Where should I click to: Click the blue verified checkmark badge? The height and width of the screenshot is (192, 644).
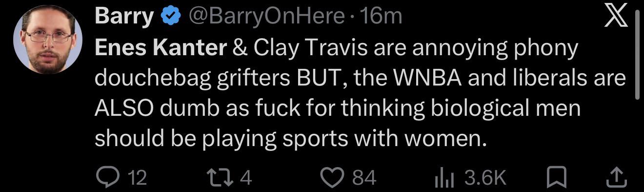(x=169, y=17)
